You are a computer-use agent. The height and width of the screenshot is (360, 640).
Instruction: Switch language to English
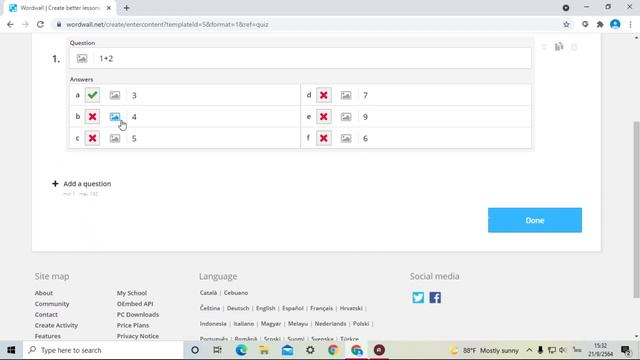click(x=266, y=308)
